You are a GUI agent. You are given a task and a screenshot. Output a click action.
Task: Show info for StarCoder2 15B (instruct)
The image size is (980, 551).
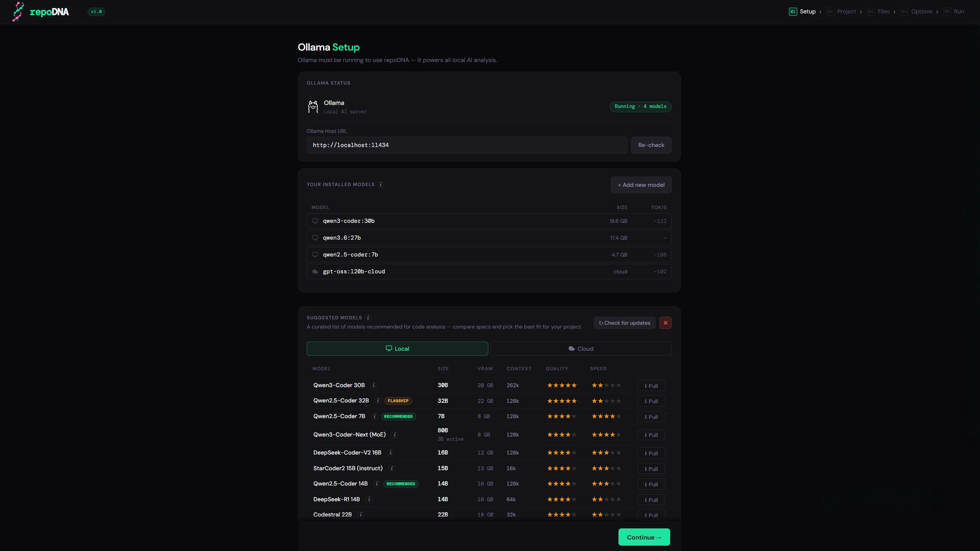(392, 468)
